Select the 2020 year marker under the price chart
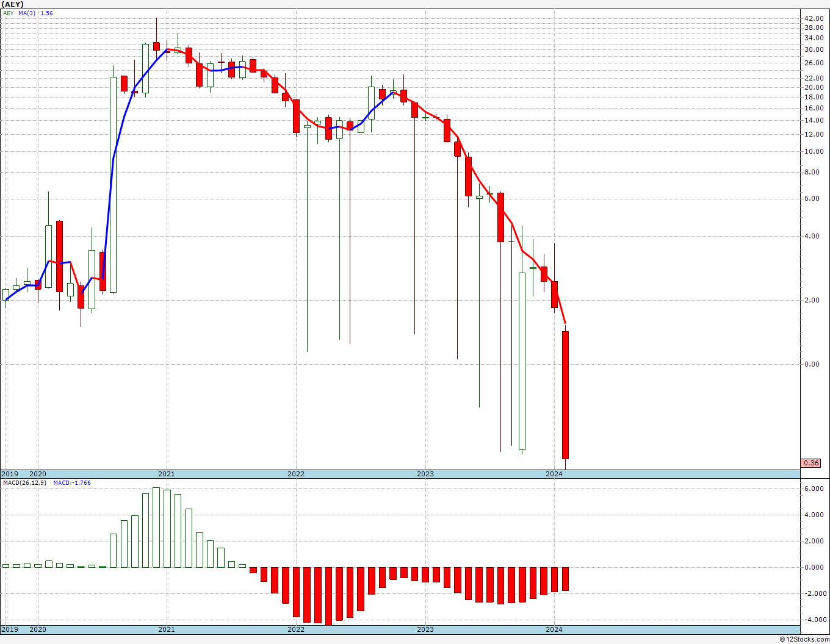The width and height of the screenshot is (830, 644). pyautogui.click(x=38, y=474)
